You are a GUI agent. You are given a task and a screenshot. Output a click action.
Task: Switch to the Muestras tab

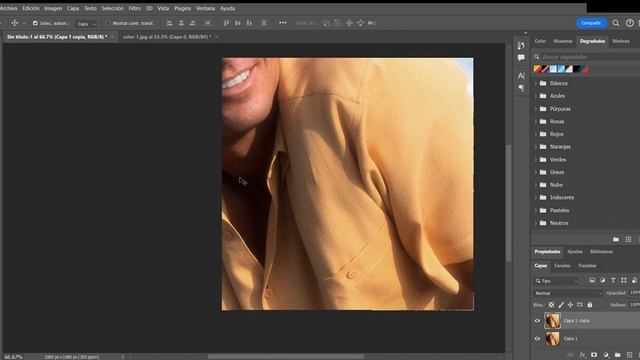point(563,41)
